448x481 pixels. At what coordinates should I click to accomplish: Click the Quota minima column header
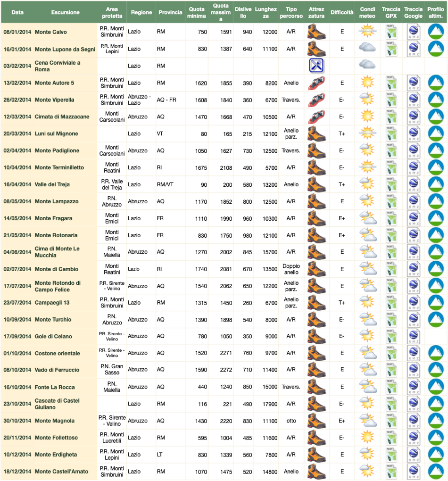tap(196, 13)
